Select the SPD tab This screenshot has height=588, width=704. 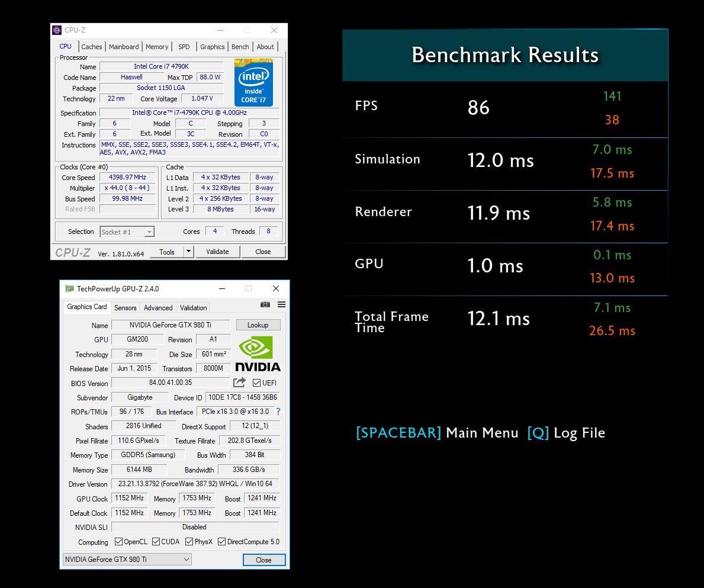click(184, 47)
